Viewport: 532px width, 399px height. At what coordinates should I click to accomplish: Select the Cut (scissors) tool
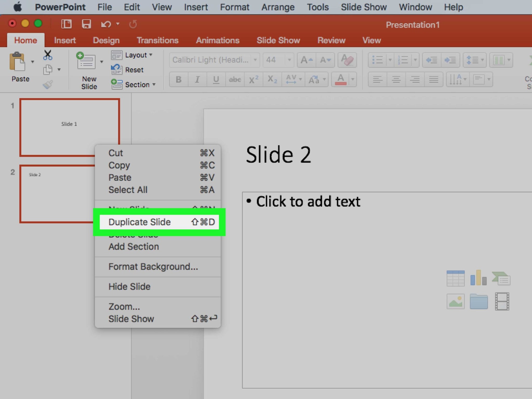[x=48, y=55]
